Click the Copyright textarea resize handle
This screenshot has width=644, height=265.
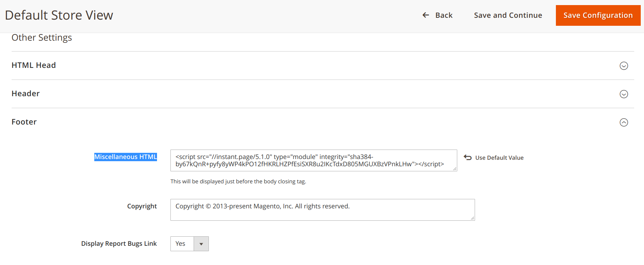472,218
